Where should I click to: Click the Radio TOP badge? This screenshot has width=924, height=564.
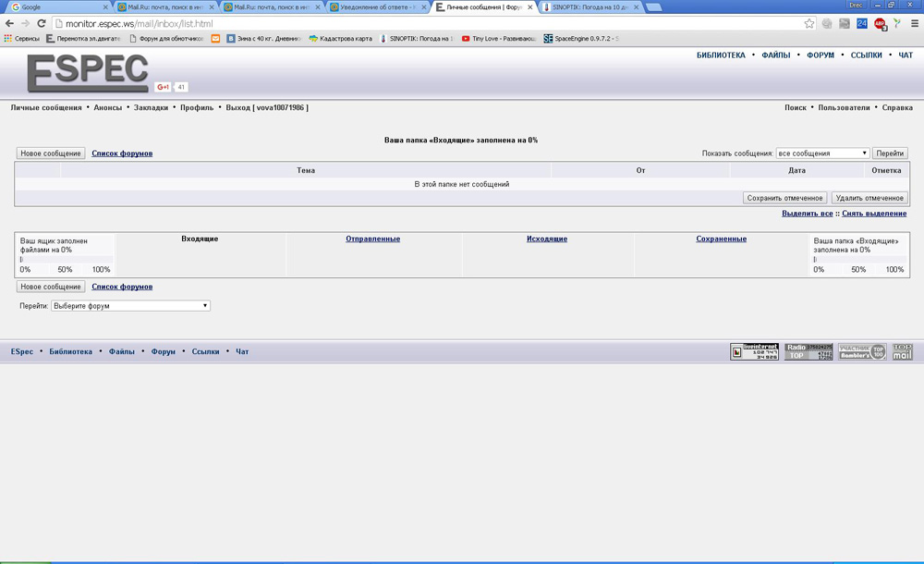pyautogui.click(x=808, y=351)
